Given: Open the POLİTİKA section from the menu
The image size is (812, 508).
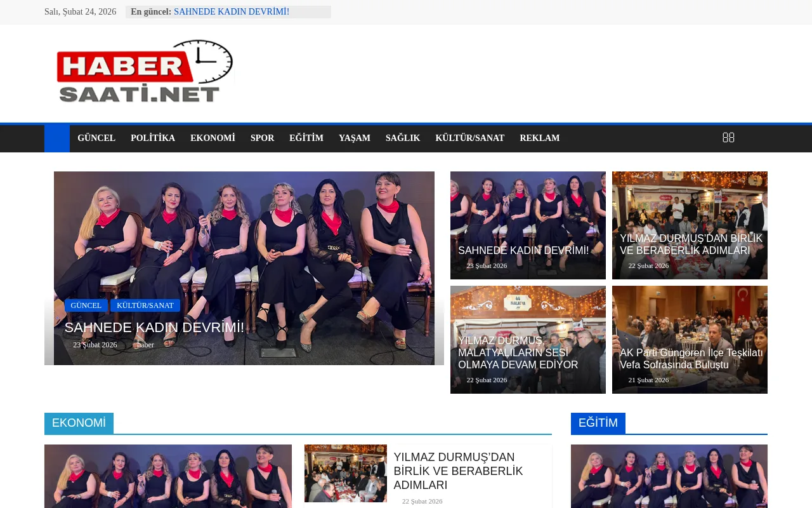Looking at the screenshot, I should (153, 138).
